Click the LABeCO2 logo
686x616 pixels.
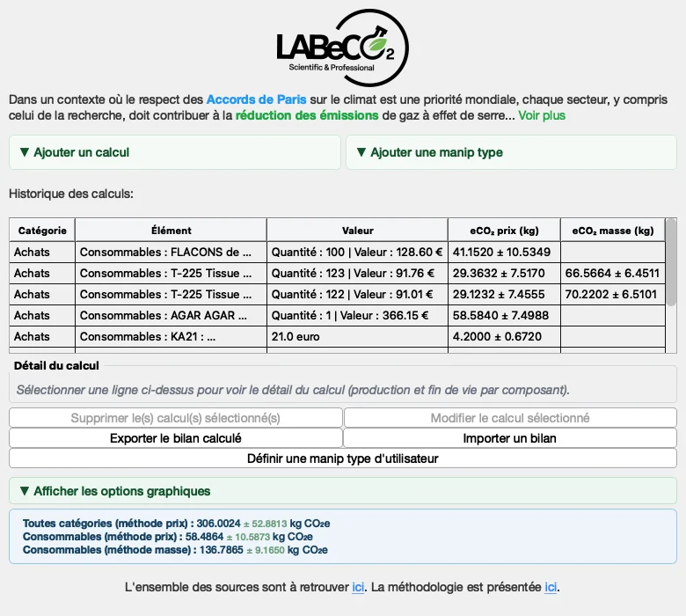click(343, 48)
